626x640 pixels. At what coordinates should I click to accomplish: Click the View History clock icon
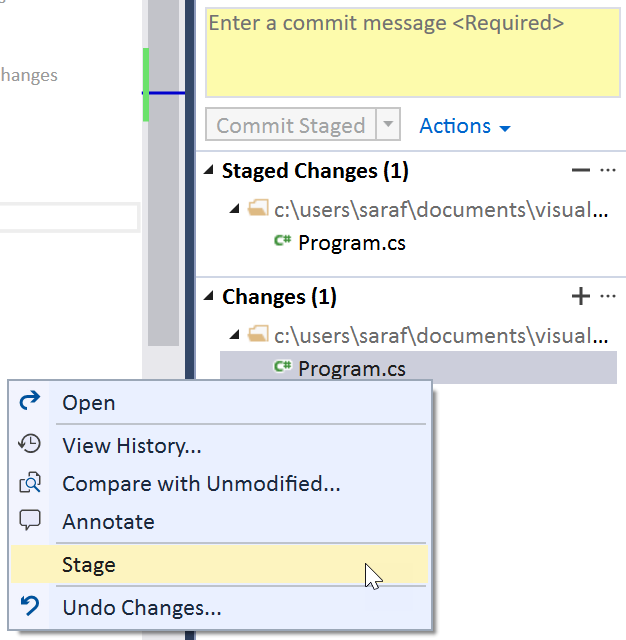pyautogui.click(x=30, y=444)
